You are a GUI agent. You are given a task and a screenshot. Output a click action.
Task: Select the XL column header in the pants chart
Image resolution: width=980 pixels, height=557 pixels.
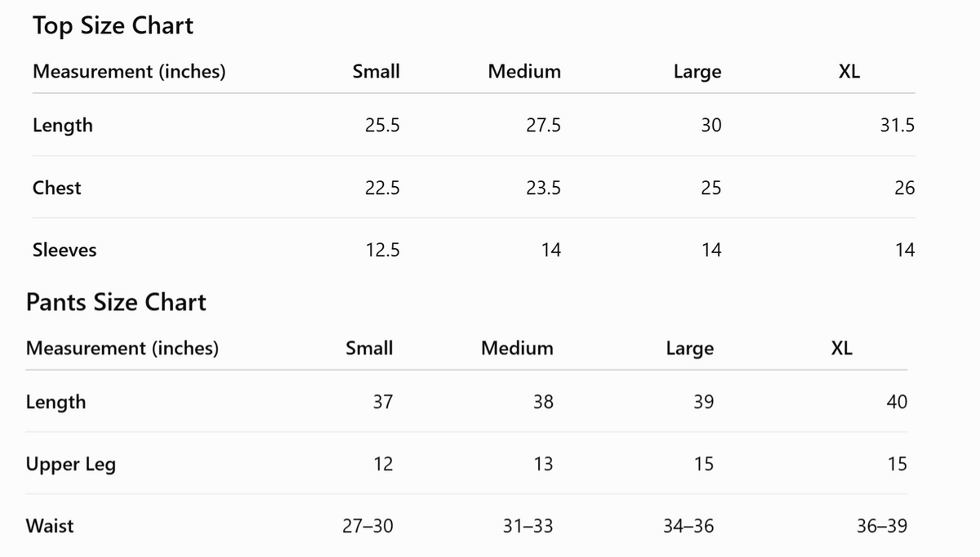click(842, 348)
